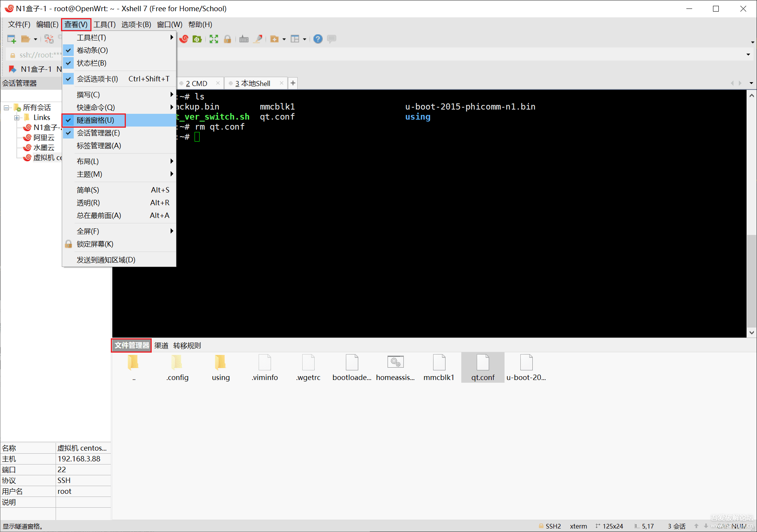Expand the 工具栏(T) submenu
Viewport: 757px width, 532px height.
(x=119, y=37)
